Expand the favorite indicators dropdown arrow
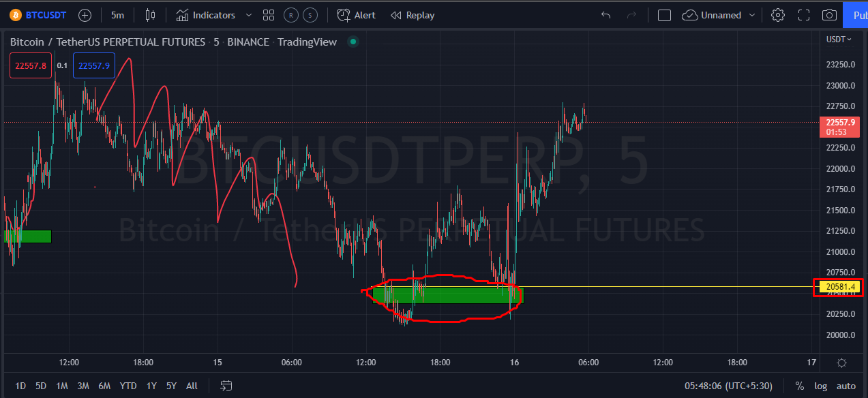The height and width of the screenshot is (398, 868). click(248, 15)
